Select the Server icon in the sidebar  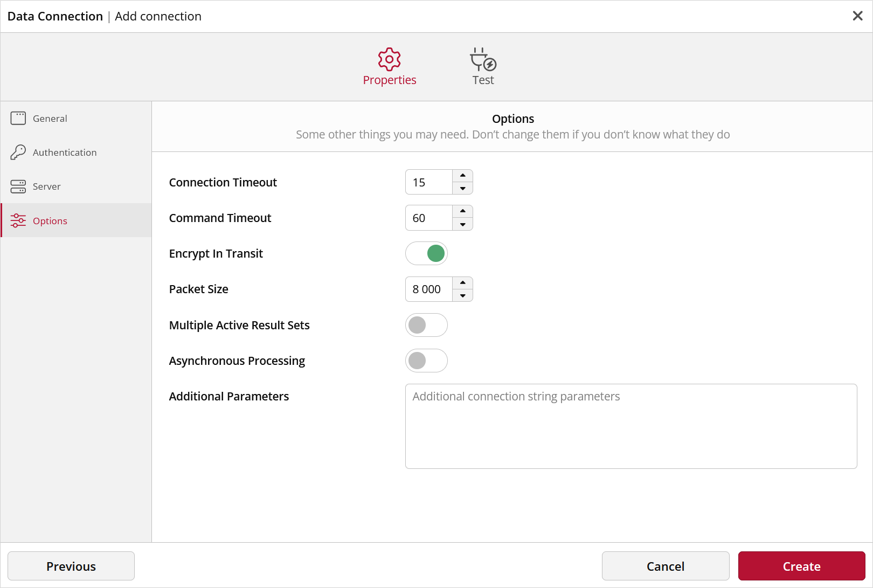(x=18, y=186)
